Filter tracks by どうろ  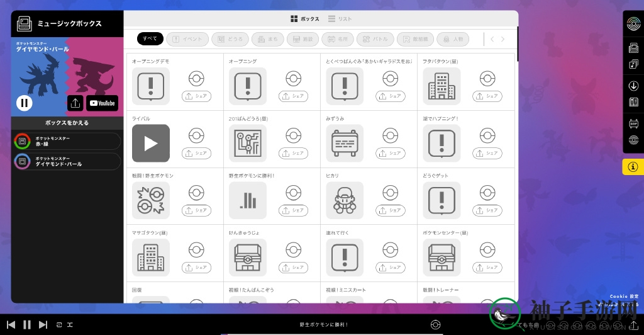click(x=230, y=39)
